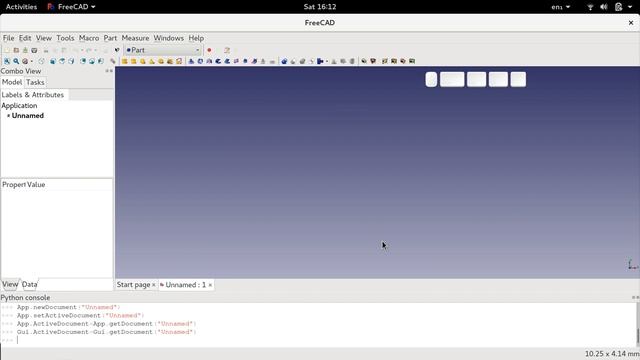Open the Boolean operation tool
The height and width of the screenshot is (360, 640).
click(x=284, y=61)
